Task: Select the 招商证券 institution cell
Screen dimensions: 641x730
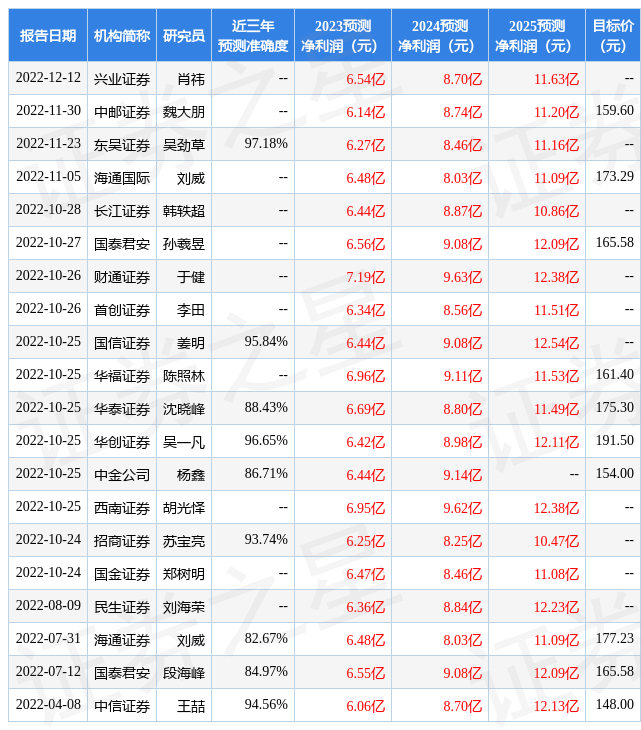Action: [x=122, y=541]
